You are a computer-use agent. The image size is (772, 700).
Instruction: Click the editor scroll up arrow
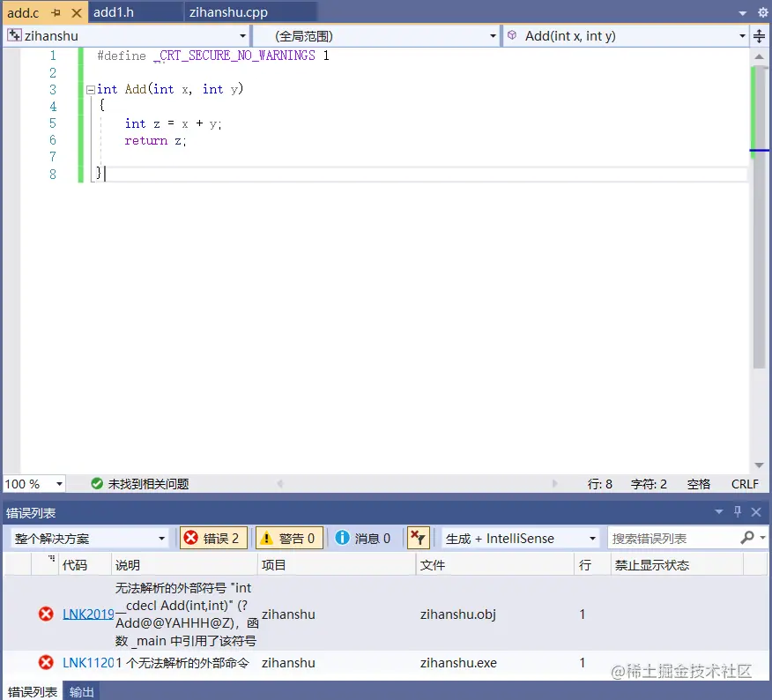click(x=759, y=56)
